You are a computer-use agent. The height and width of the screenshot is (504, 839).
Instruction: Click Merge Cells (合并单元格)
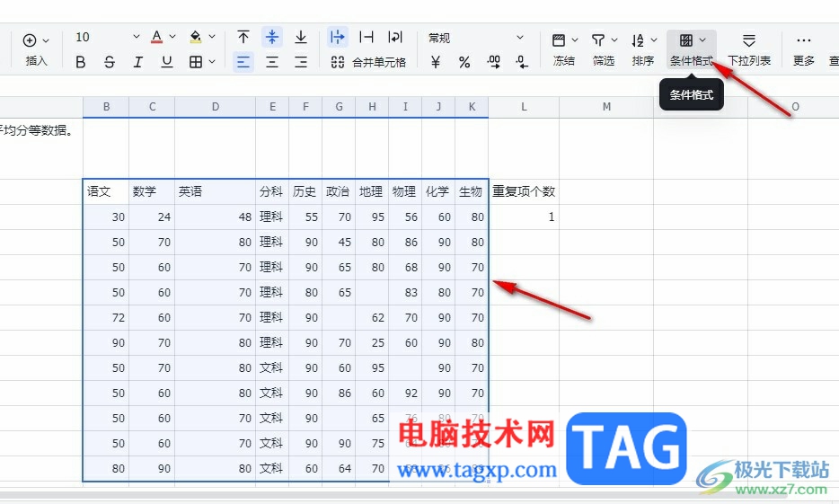tap(368, 62)
